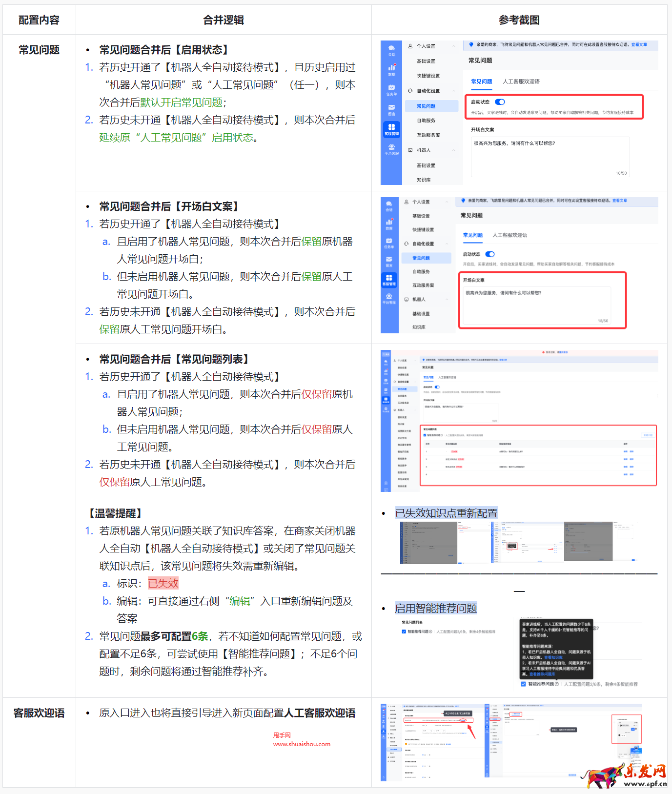The width and height of the screenshot is (672, 794).
Task: Select 客服管理 grid icon in 开场白文案 row screenshot
Action: pos(389,278)
